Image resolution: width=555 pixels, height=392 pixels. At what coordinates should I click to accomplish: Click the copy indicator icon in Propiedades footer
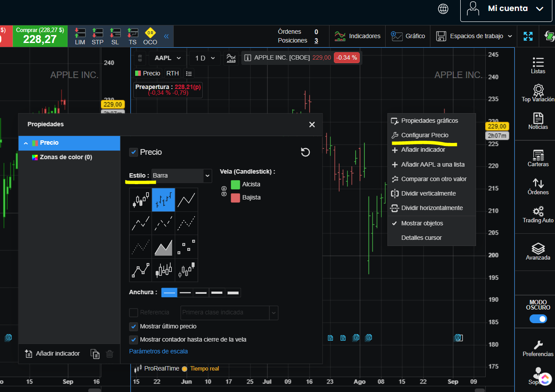pyautogui.click(x=95, y=354)
